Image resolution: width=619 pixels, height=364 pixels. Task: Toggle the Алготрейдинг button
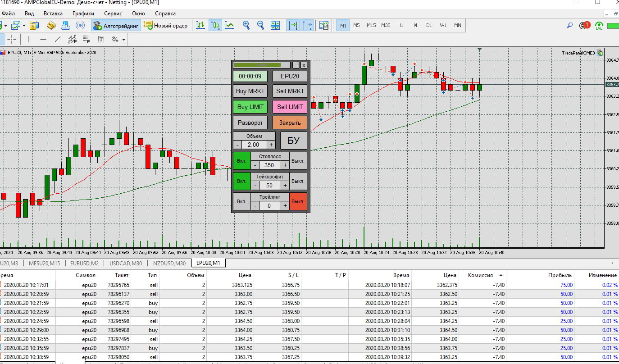pyautogui.click(x=116, y=26)
